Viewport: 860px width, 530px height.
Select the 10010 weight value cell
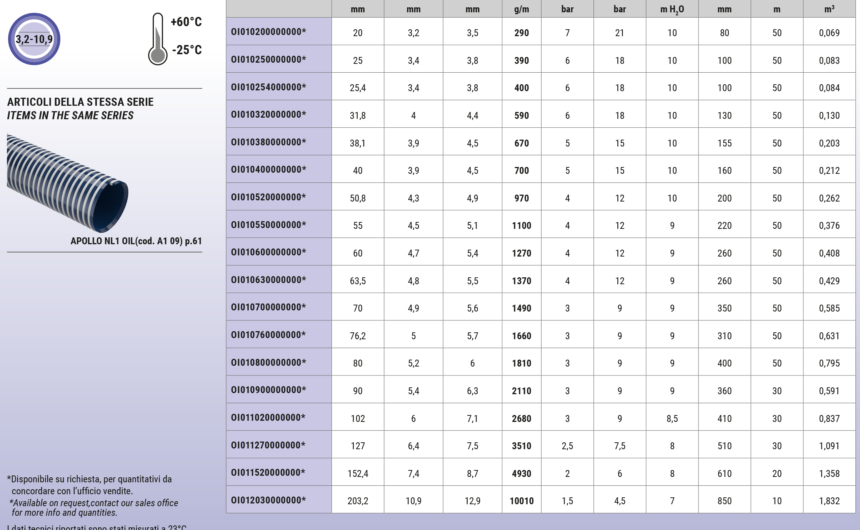tap(521, 500)
